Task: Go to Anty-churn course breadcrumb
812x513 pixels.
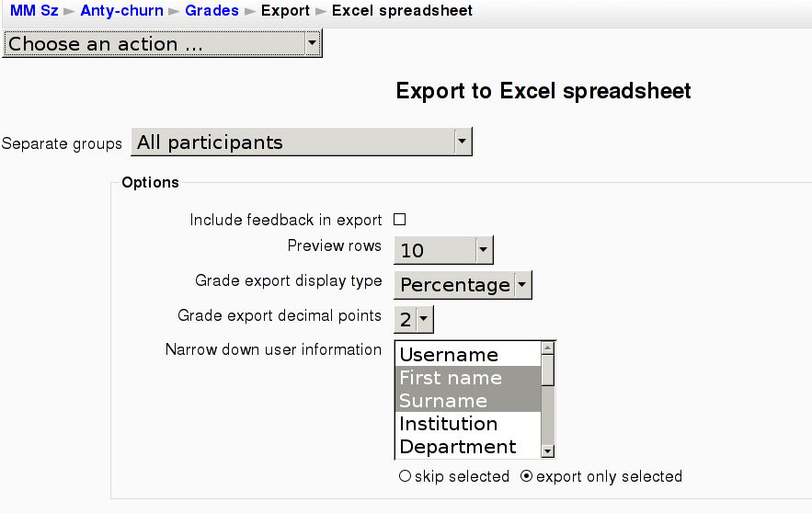Action: (x=121, y=10)
